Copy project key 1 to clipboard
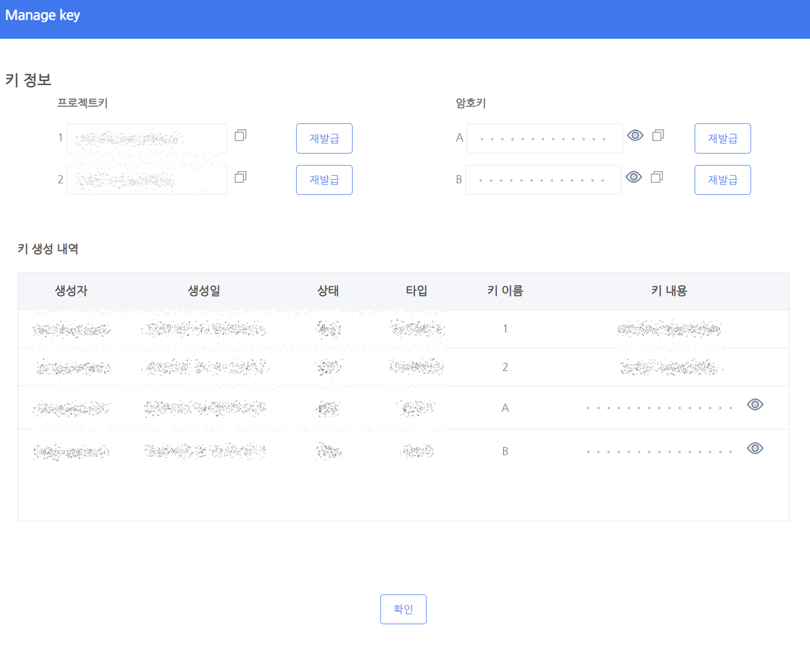 [240, 135]
